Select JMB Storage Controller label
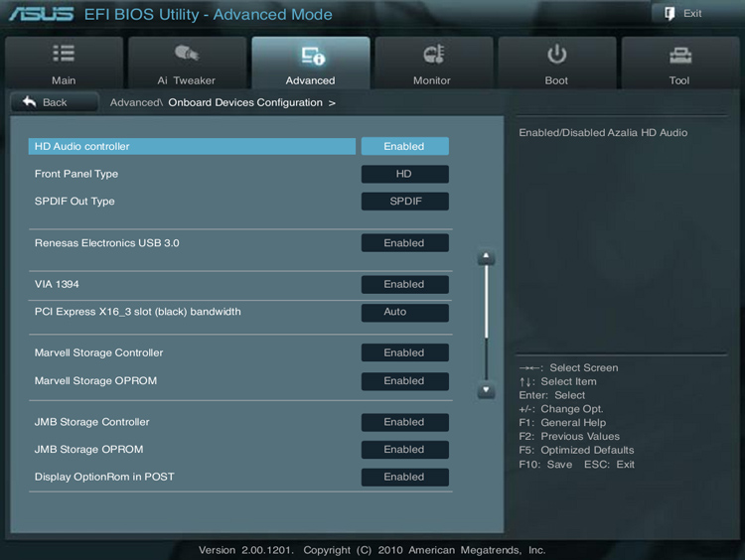 [x=91, y=422]
